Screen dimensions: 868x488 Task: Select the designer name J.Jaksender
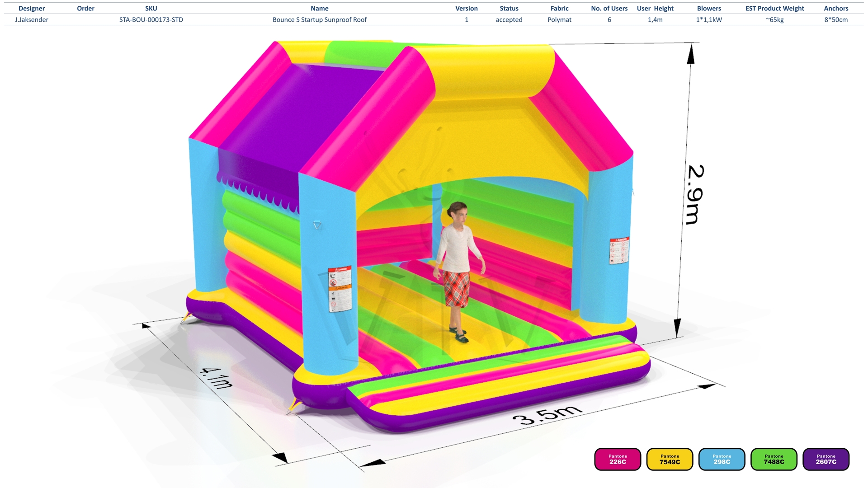coord(32,19)
